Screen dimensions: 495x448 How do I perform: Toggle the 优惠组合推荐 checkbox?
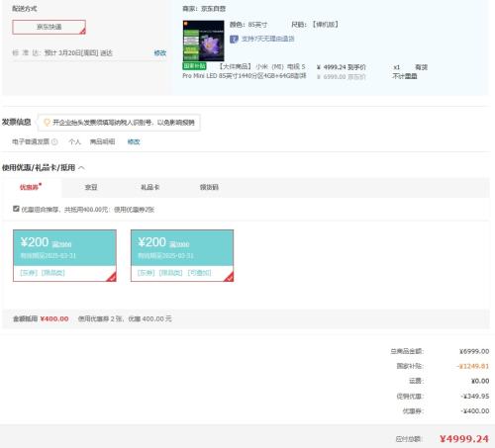[x=16, y=209]
